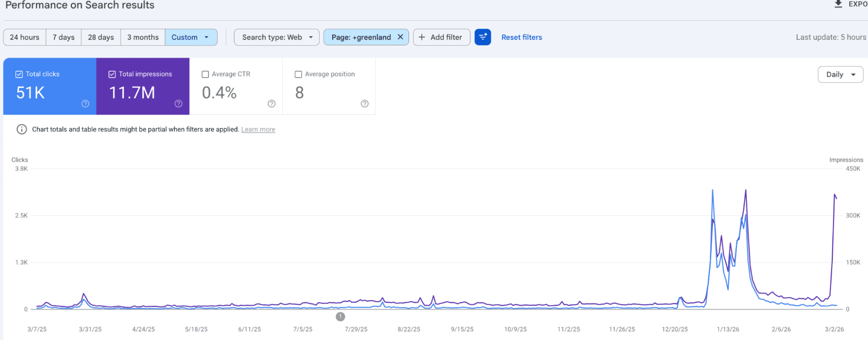This screenshot has height=340, width=868.
Task: Open the blue filter options icon
Action: click(483, 37)
